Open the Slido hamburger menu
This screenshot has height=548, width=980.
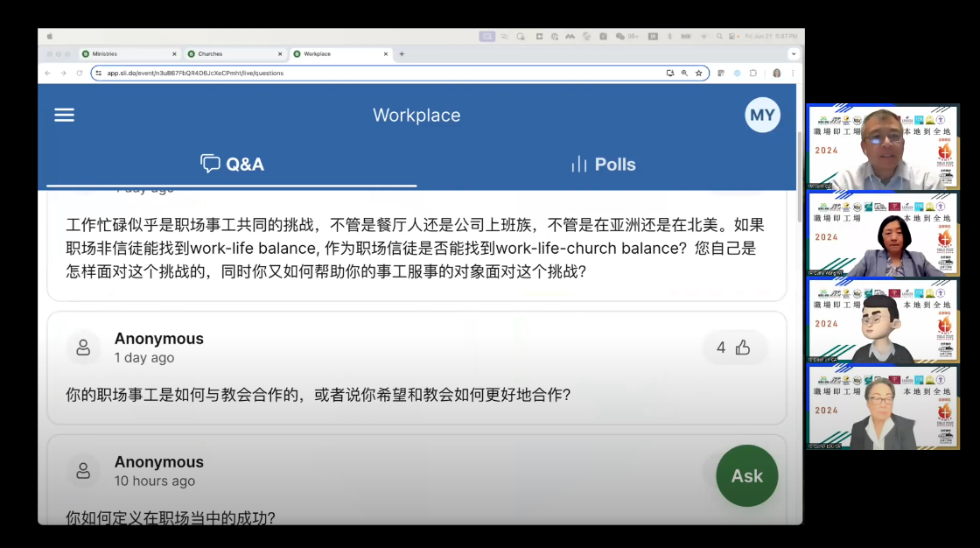coord(64,115)
